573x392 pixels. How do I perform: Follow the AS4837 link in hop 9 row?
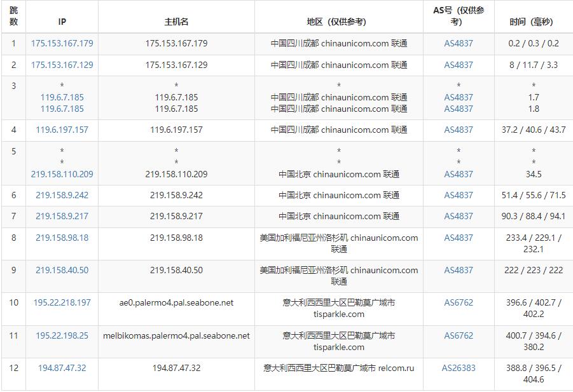(x=459, y=271)
